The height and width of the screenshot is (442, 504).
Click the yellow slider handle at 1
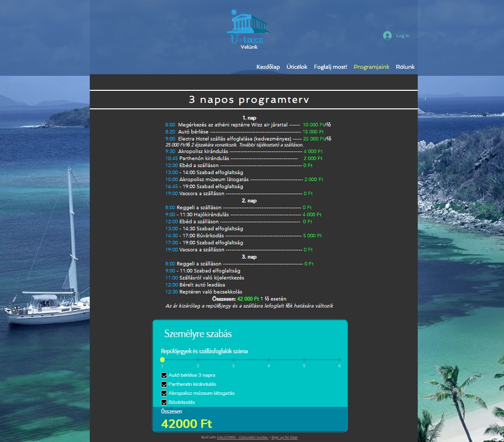162,360
